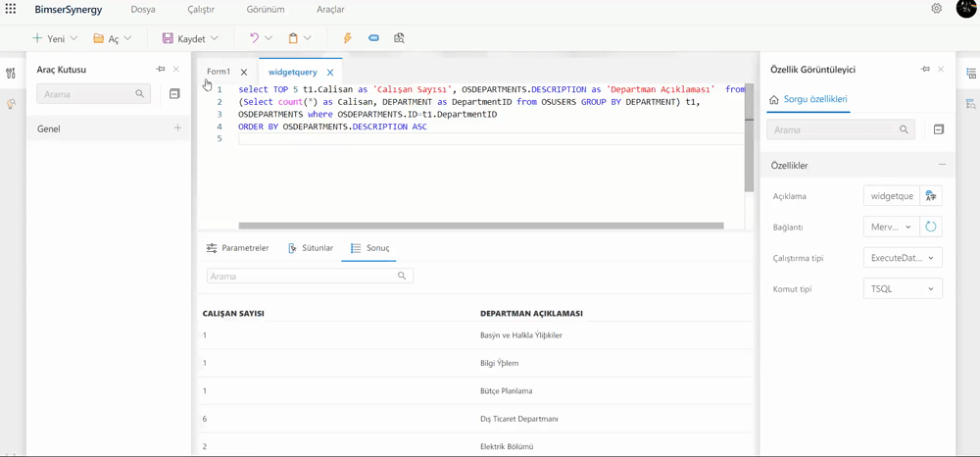Open the Çalıştırma tipi dropdown
Image resolution: width=980 pixels, height=457 pixels.
point(903,258)
